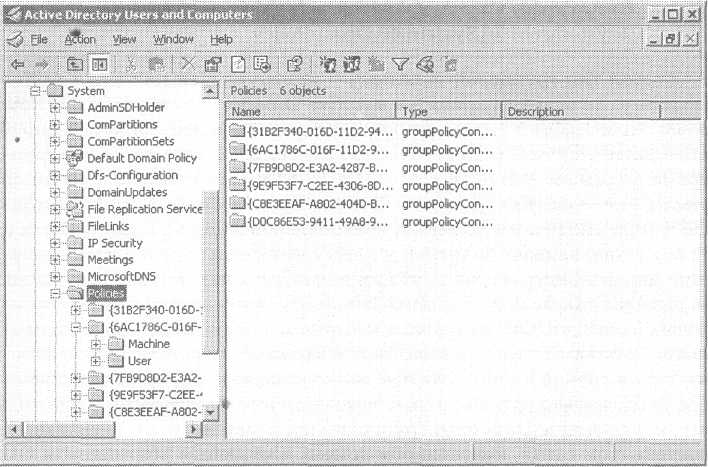Restore the inner console window
Screen dimensions: 708x467
pyautogui.click(x=671, y=40)
